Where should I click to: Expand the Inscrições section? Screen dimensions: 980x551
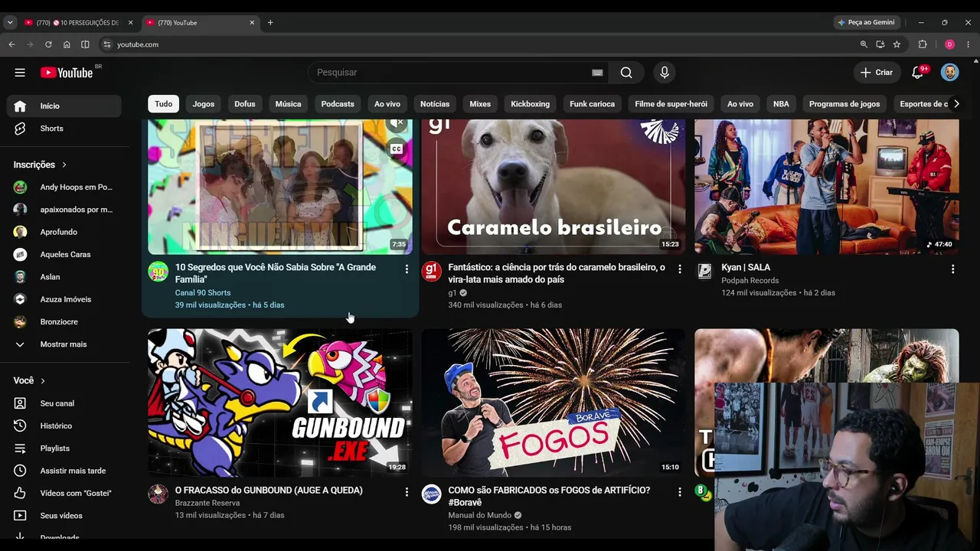(x=41, y=165)
